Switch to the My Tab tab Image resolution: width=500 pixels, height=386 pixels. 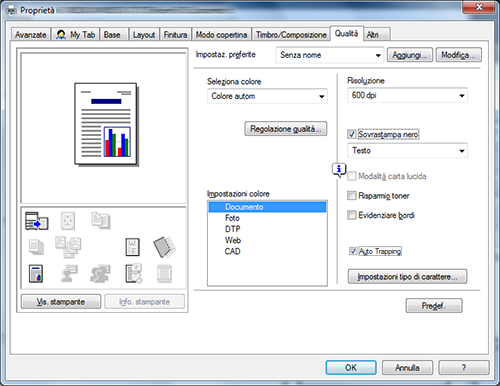76,35
